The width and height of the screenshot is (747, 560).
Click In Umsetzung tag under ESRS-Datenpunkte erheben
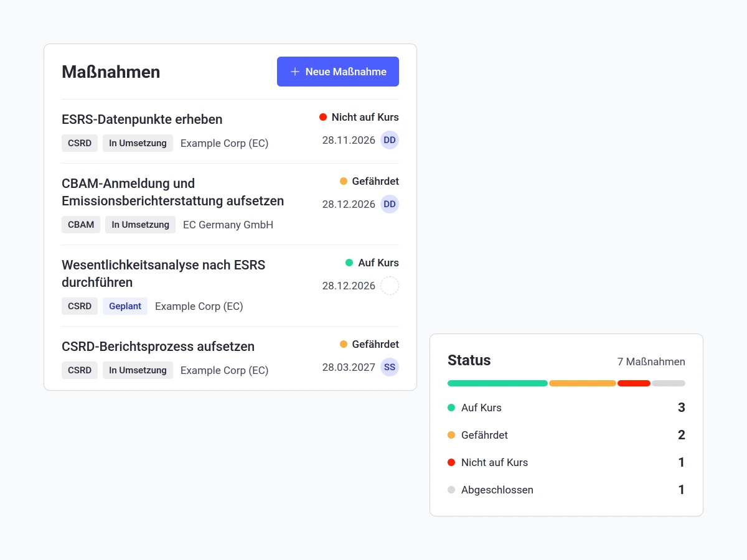[x=138, y=143]
